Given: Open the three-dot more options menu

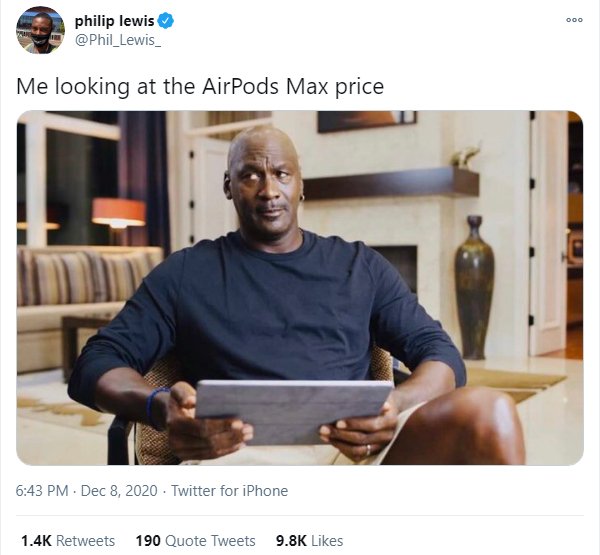Looking at the screenshot, I should (574, 20).
